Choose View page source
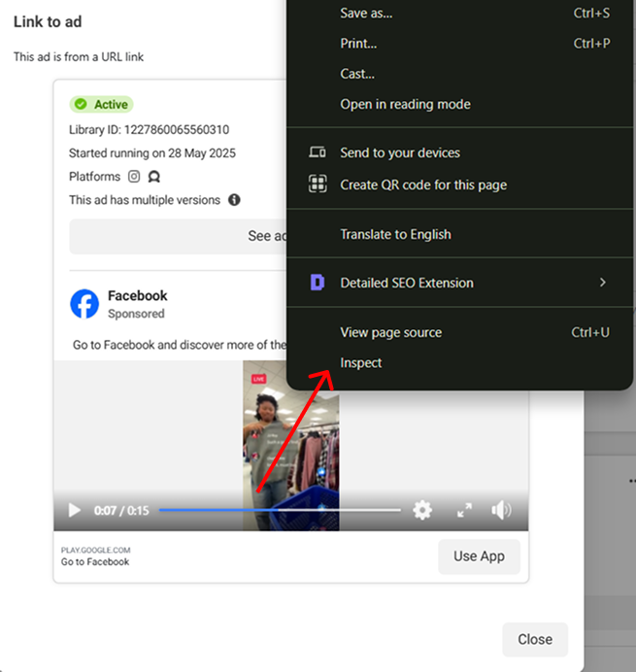 (x=460, y=332)
